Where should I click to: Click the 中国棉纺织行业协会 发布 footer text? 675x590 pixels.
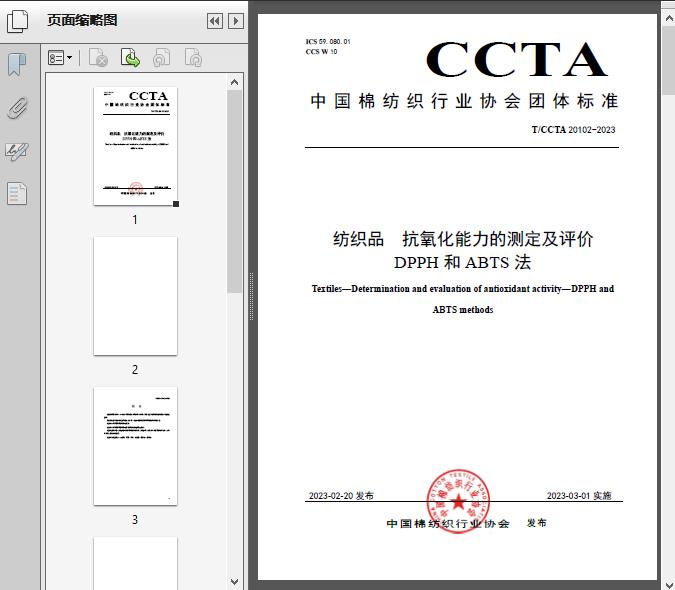click(467, 523)
